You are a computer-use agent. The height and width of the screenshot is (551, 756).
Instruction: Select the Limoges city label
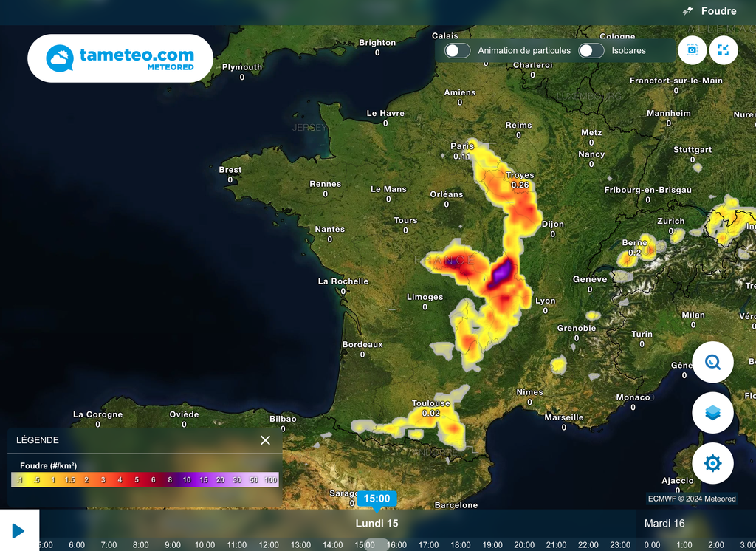[425, 297]
